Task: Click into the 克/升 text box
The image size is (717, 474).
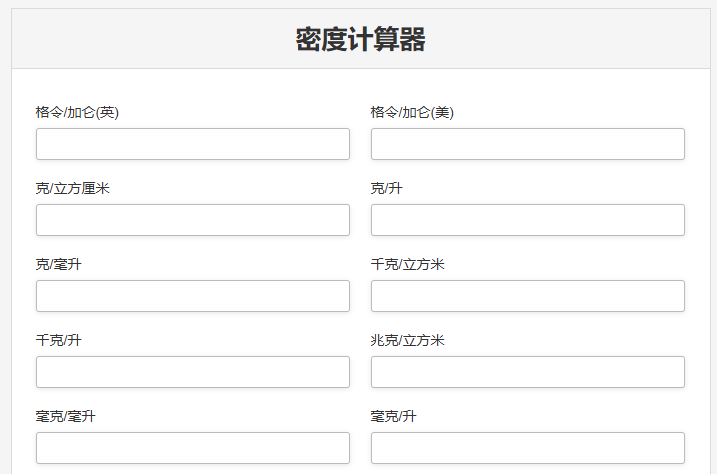Action: tap(527, 220)
